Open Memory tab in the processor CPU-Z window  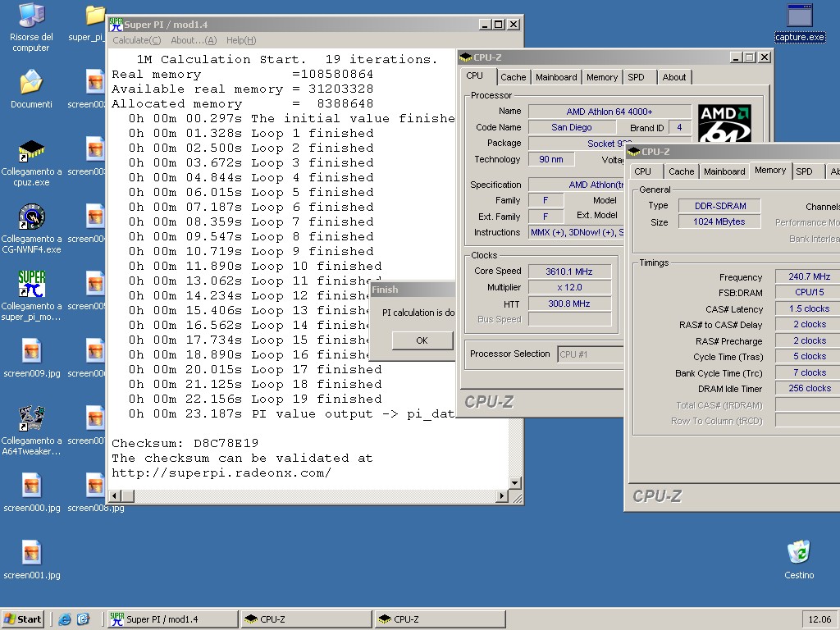[x=602, y=77]
